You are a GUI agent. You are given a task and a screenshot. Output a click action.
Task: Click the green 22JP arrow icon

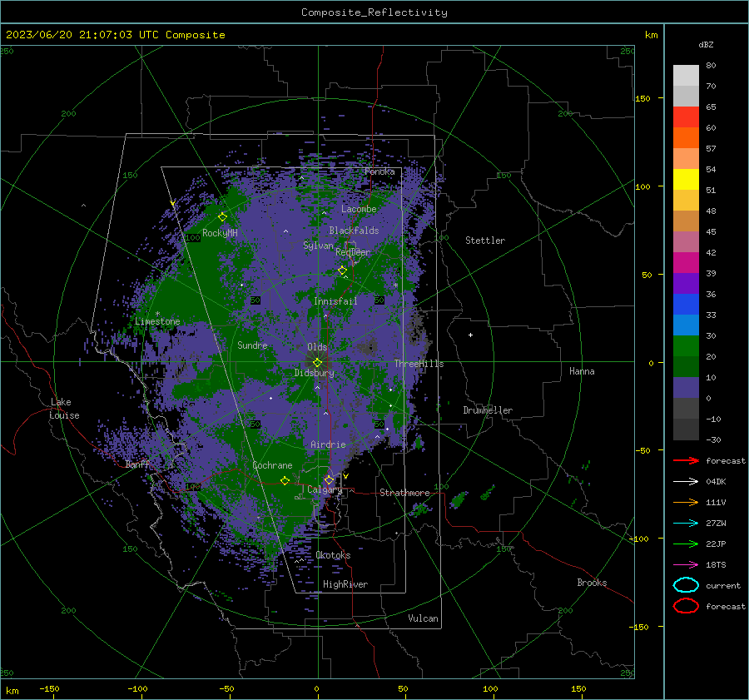click(686, 544)
